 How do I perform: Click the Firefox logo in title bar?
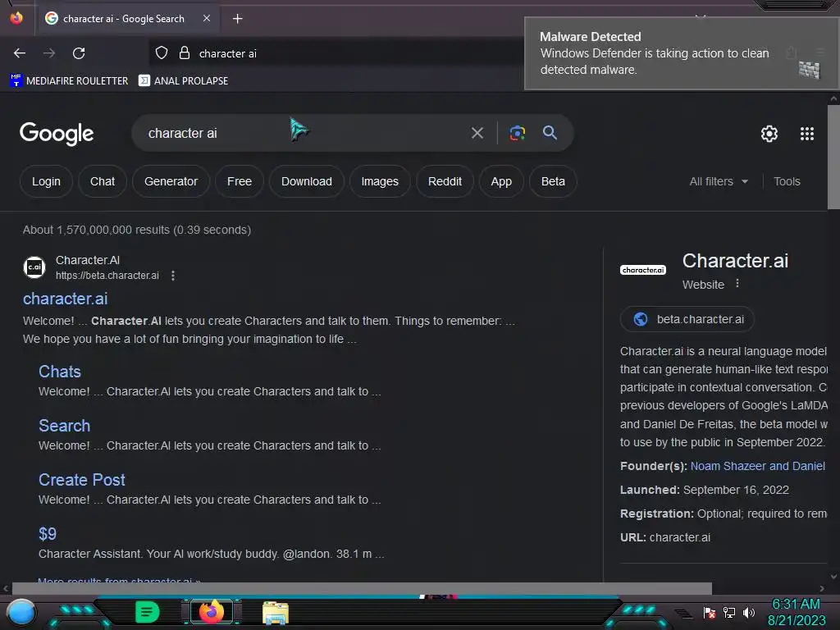16,18
